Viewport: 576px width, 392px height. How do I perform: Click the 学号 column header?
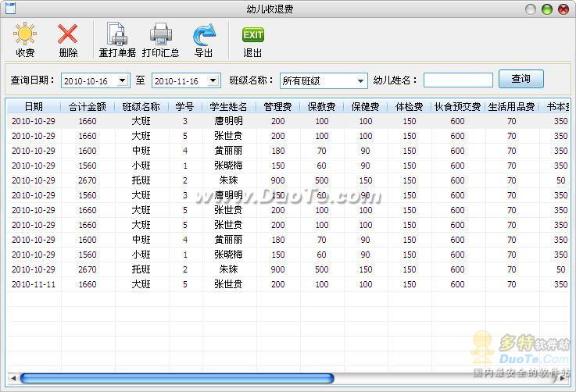tap(184, 106)
